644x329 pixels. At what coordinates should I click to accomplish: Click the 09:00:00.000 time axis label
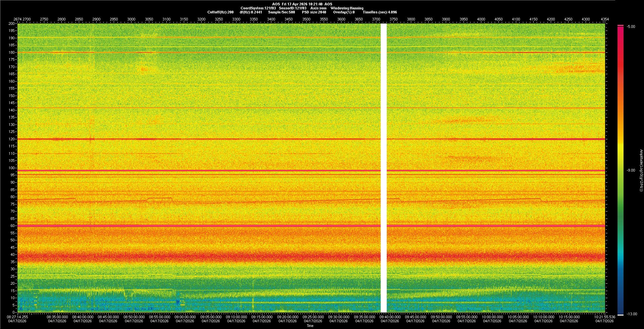coord(185,317)
